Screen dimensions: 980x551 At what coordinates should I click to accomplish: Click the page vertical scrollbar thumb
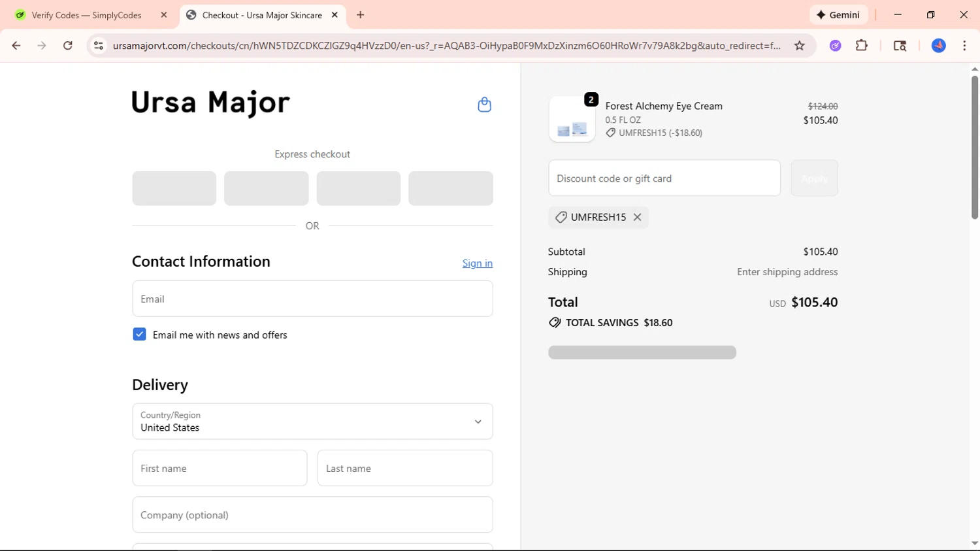(x=974, y=147)
